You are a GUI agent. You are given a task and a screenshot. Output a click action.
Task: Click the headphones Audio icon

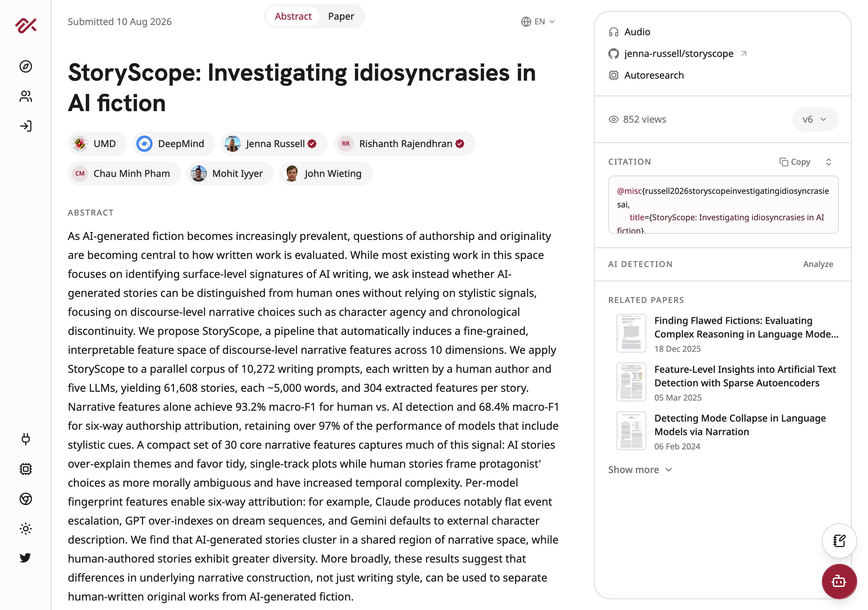click(614, 32)
